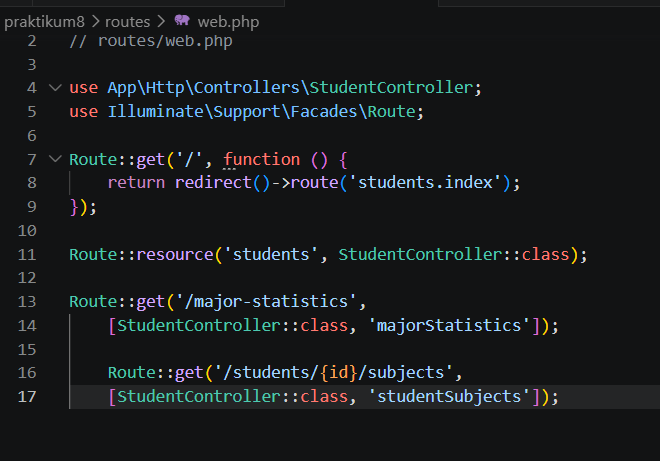Click the 'function' keyword on line 7
The width and height of the screenshot is (660, 461).
262,160
